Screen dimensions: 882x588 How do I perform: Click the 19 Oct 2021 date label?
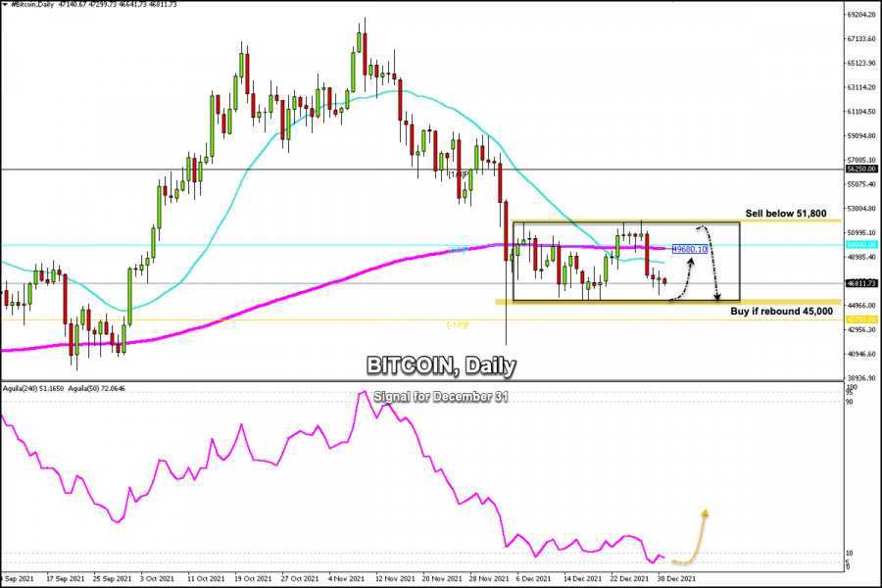click(253, 578)
